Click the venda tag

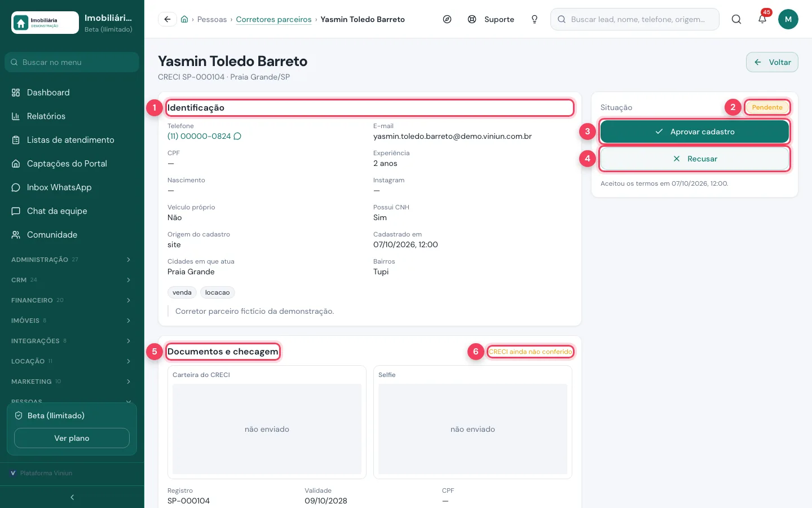(182, 292)
